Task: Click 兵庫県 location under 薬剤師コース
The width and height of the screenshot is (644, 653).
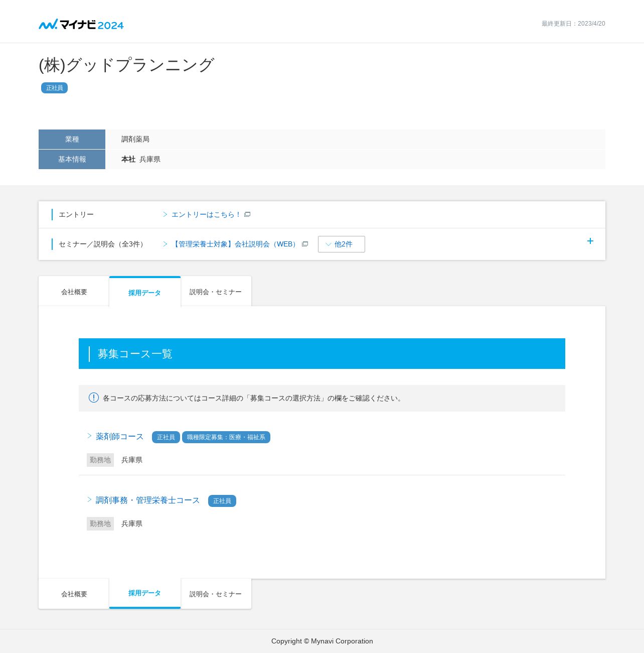Action: click(x=132, y=460)
